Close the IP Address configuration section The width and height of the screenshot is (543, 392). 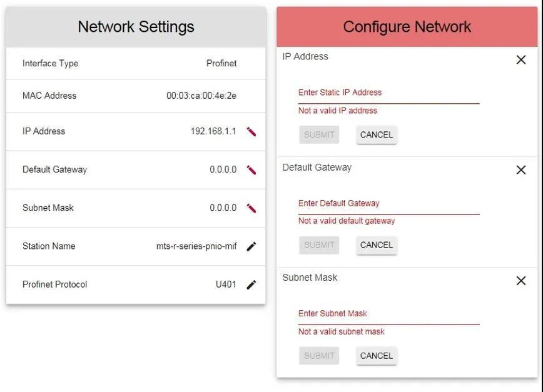tap(520, 60)
